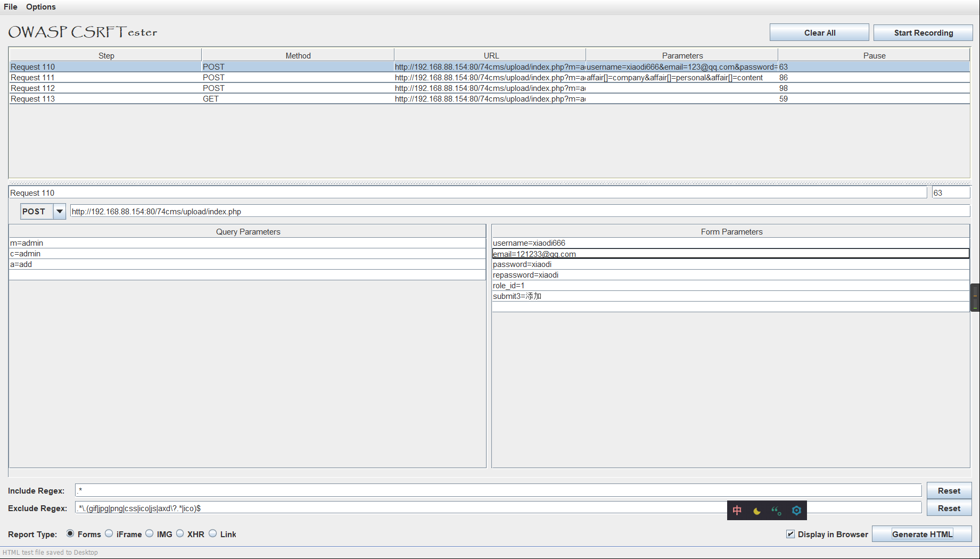The height and width of the screenshot is (559, 980).
Task: Click the pause value field showing 63
Action: click(x=951, y=193)
